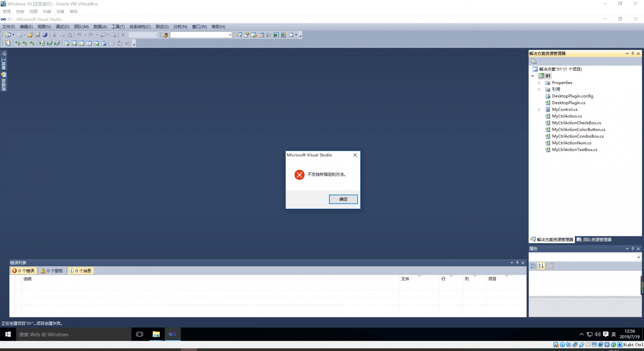Click the Save icon in the toolbar
The image size is (644, 351).
[x=38, y=35]
